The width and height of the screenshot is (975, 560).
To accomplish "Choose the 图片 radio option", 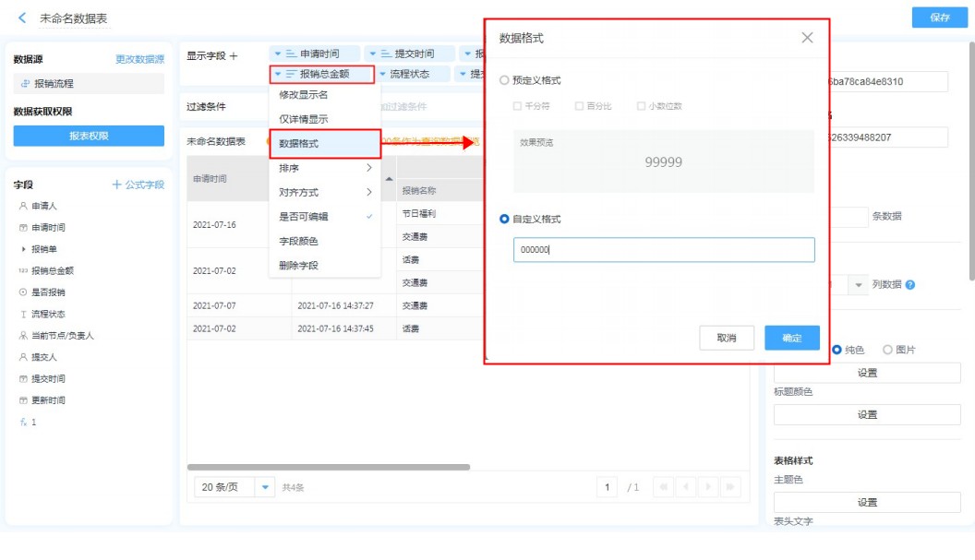I will click(x=887, y=350).
